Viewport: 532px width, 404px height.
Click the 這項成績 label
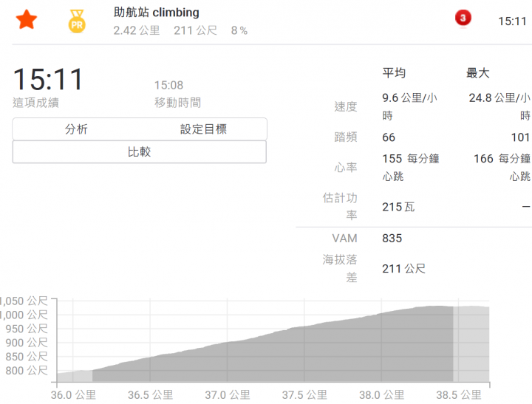pyautogui.click(x=35, y=103)
